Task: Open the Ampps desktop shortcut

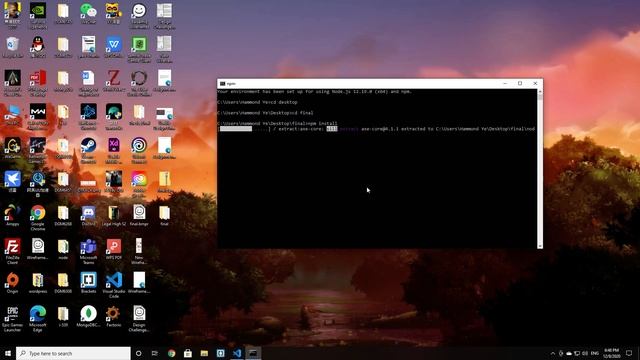Action: click(12, 216)
